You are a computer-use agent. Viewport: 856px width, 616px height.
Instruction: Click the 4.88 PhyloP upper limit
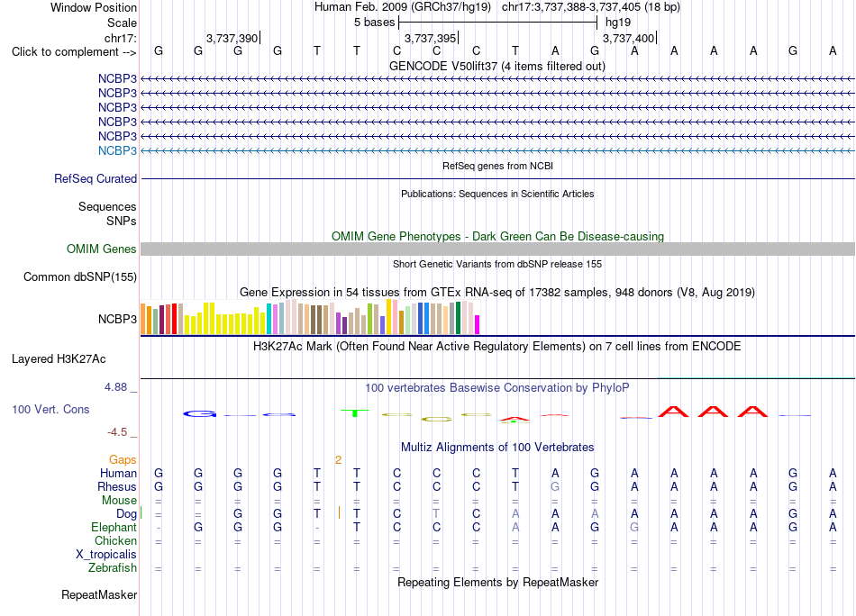click(x=115, y=387)
